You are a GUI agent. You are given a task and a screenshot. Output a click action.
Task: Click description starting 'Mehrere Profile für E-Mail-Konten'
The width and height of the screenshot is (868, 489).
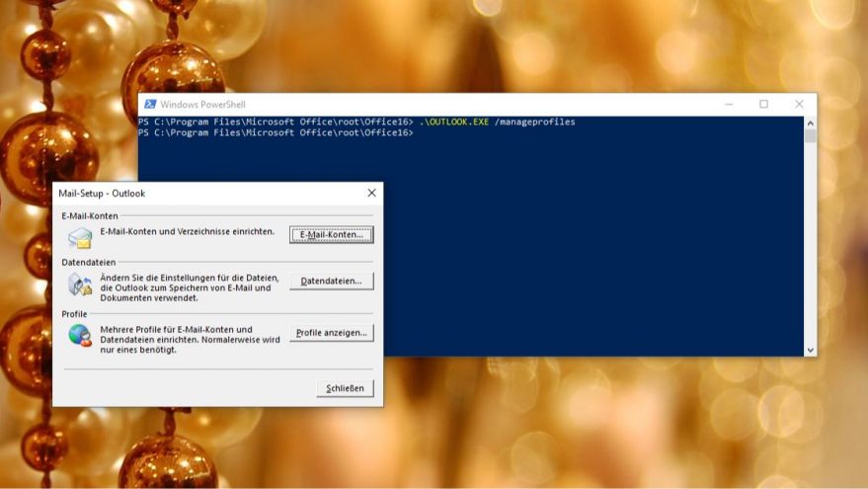click(x=190, y=340)
